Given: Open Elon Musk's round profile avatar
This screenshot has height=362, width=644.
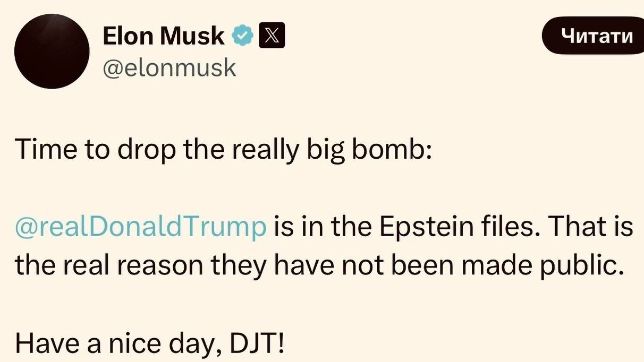Looking at the screenshot, I should click(x=52, y=51).
